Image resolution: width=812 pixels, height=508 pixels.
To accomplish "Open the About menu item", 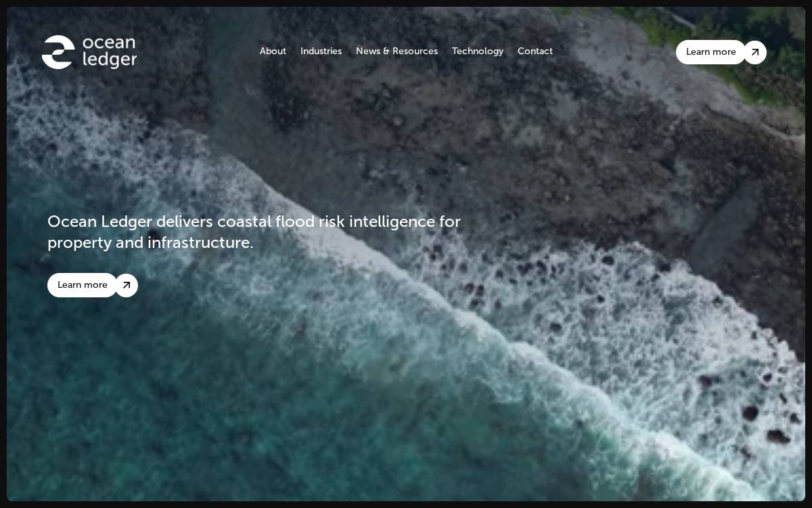I will click(273, 51).
